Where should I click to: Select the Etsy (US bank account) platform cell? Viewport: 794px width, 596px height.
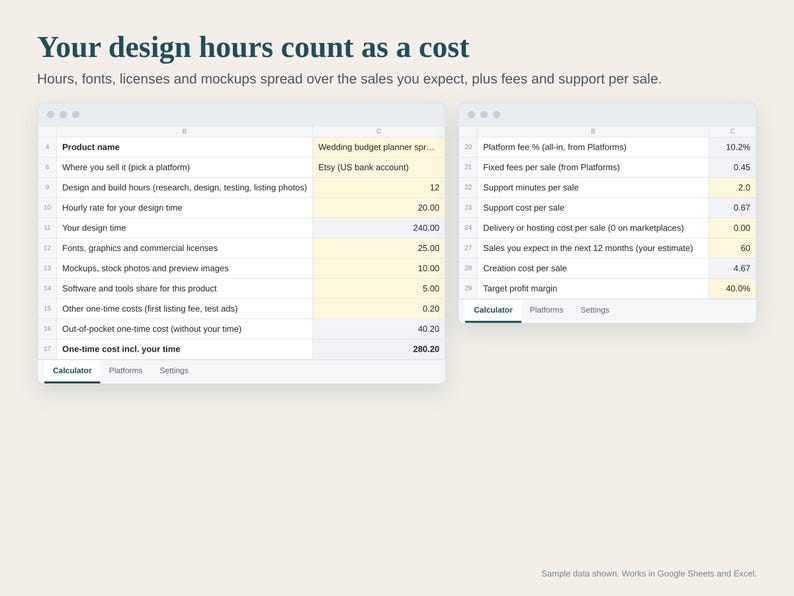pyautogui.click(x=379, y=167)
